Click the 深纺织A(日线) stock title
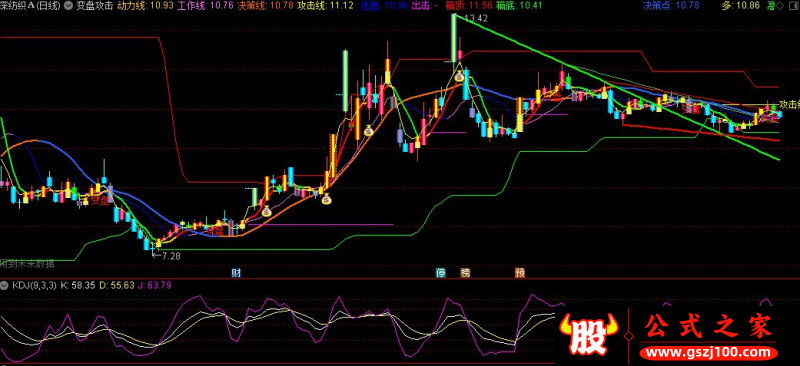Screen dimensions: 800x366 [31, 6]
